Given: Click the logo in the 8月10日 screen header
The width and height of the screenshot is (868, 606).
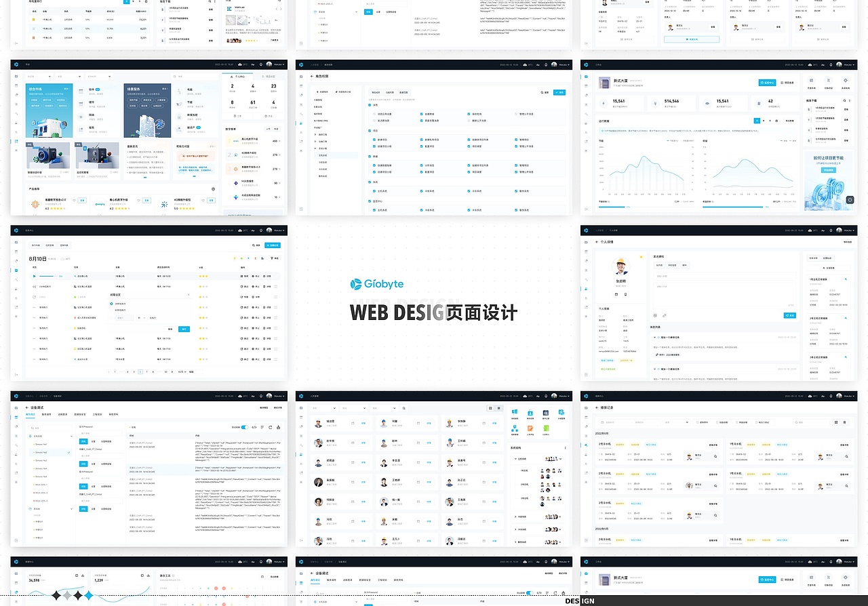Looking at the screenshot, I should [16, 230].
